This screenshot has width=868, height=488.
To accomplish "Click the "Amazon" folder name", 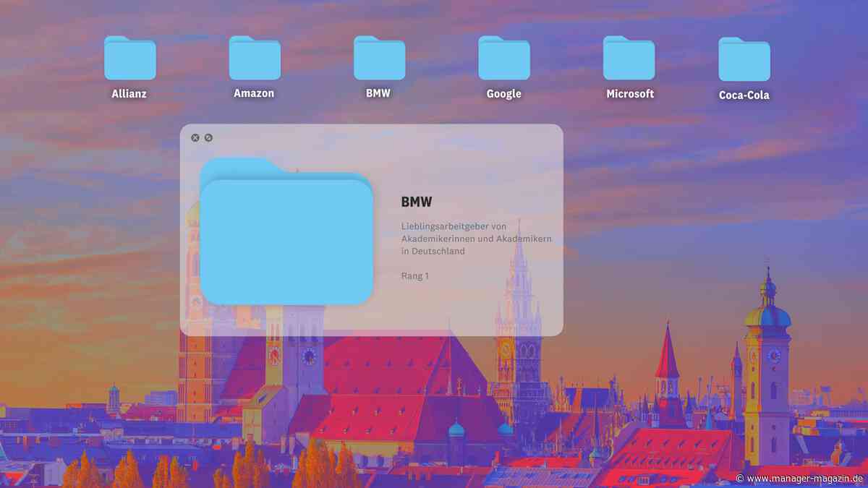I will 254,93.
